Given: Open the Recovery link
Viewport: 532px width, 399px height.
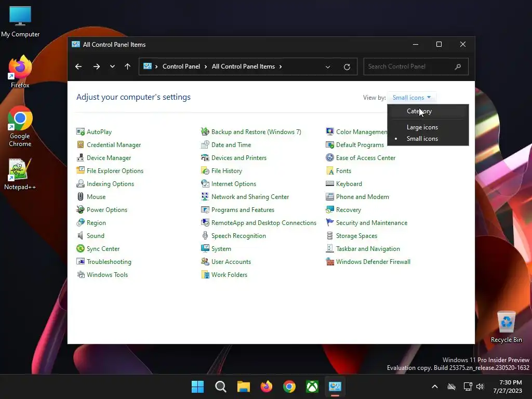Looking at the screenshot, I should pos(349,210).
